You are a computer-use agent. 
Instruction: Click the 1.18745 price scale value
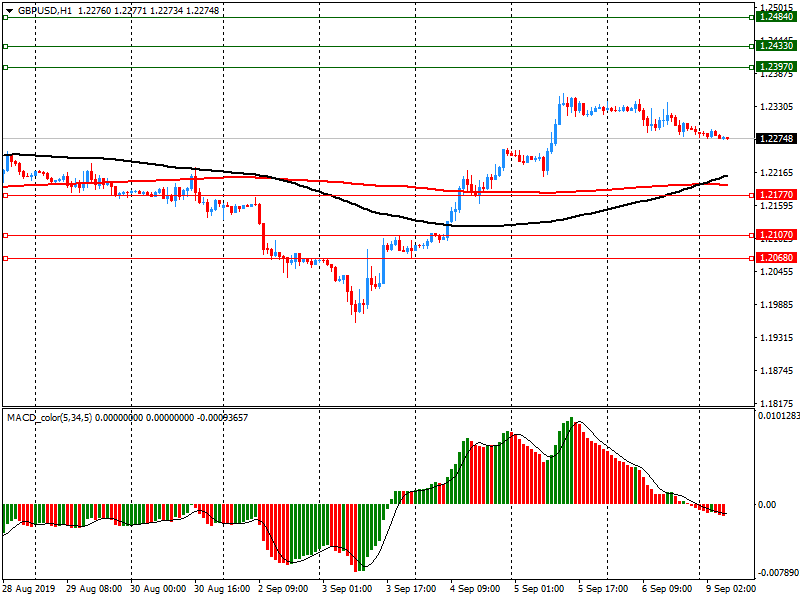777,371
